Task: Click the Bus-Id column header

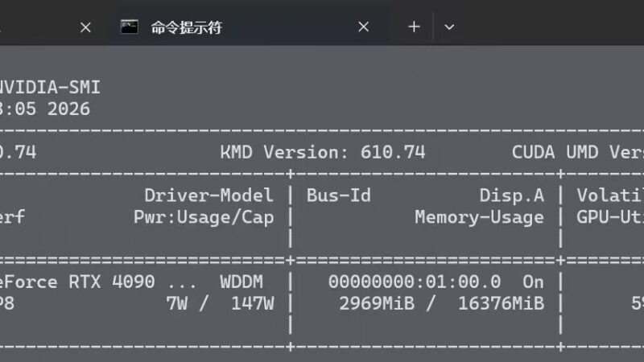Action: click(339, 195)
